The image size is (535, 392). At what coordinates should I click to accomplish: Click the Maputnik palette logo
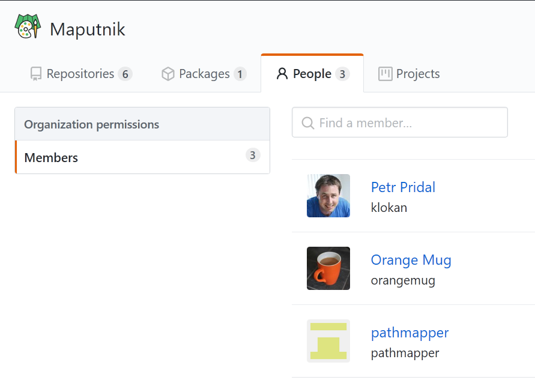[28, 26]
